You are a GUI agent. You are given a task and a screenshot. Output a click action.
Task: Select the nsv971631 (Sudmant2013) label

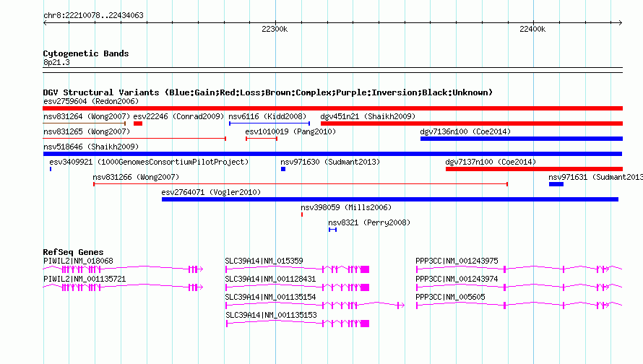[595, 177]
